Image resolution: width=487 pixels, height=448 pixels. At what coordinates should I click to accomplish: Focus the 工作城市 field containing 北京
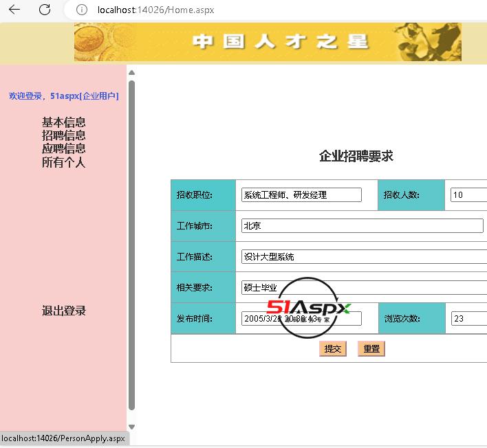[362, 226]
